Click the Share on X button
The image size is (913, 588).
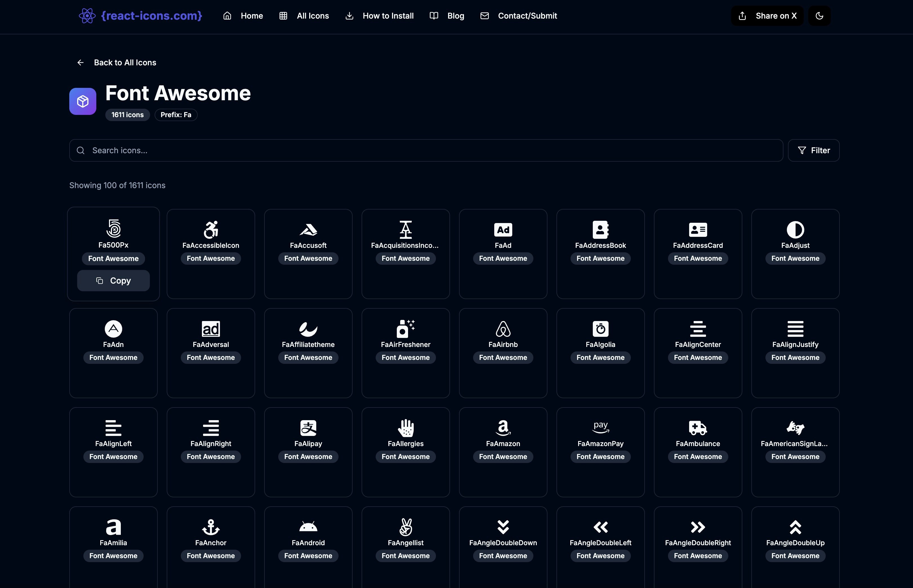point(767,16)
